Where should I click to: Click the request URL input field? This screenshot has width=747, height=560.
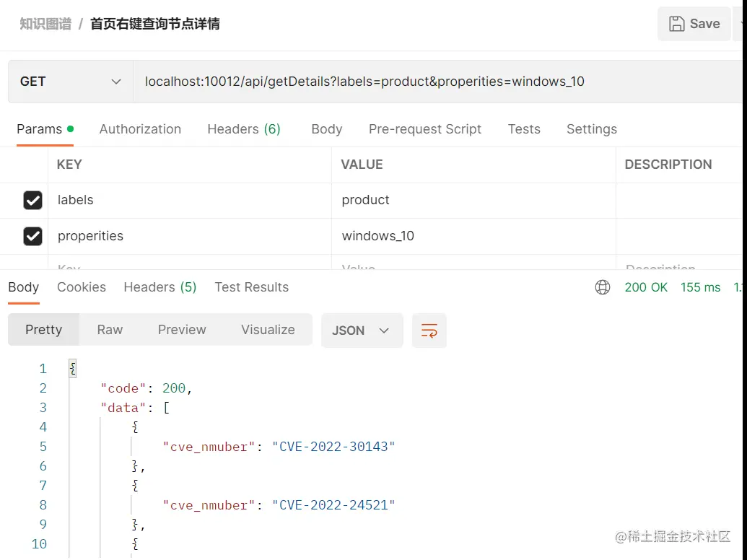pyautogui.click(x=440, y=82)
